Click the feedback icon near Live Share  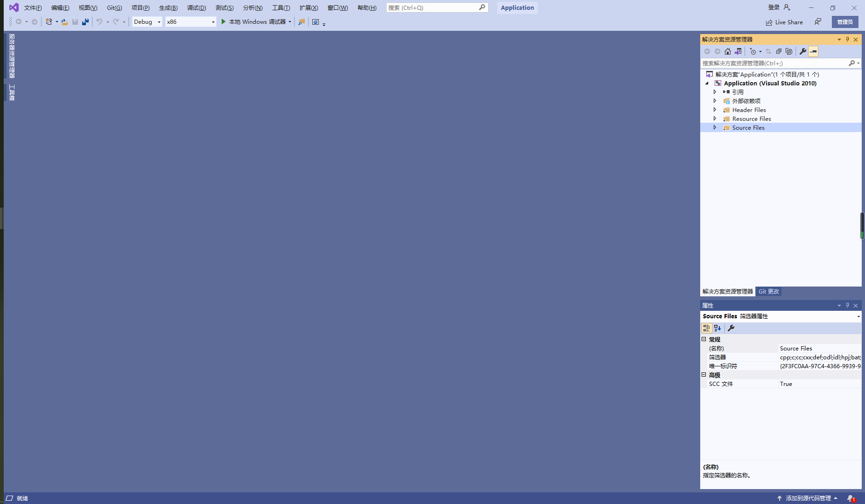tap(818, 22)
